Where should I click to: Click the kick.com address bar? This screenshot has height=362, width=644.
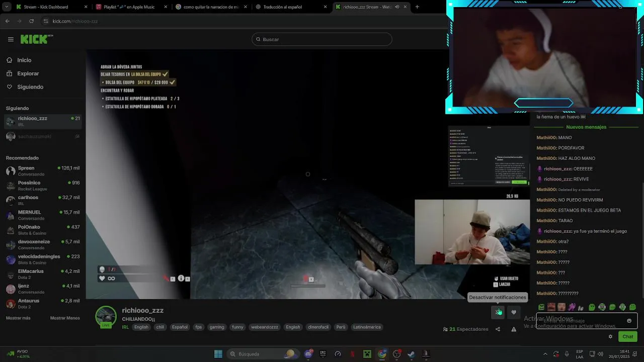click(242, 21)
